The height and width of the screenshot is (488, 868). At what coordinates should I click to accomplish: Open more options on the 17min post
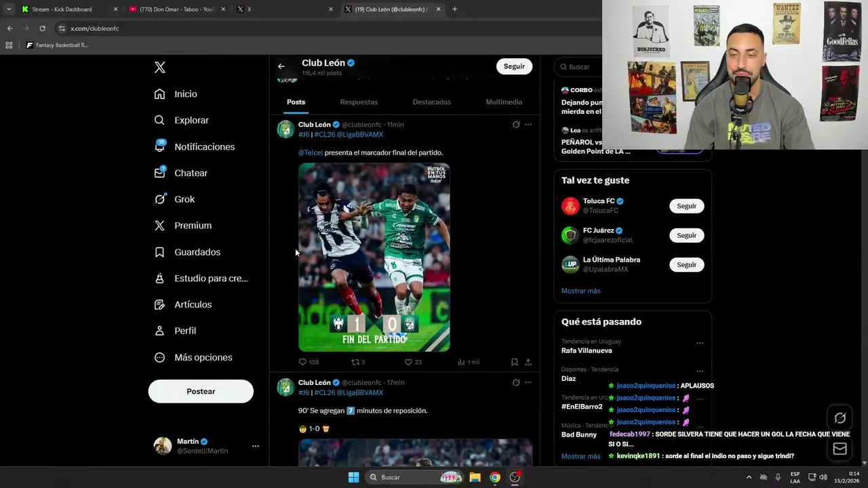[x=528, y=383]
